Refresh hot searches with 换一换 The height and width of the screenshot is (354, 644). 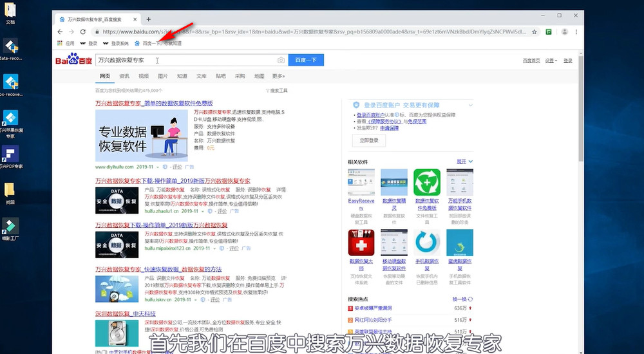click(462, 299)
